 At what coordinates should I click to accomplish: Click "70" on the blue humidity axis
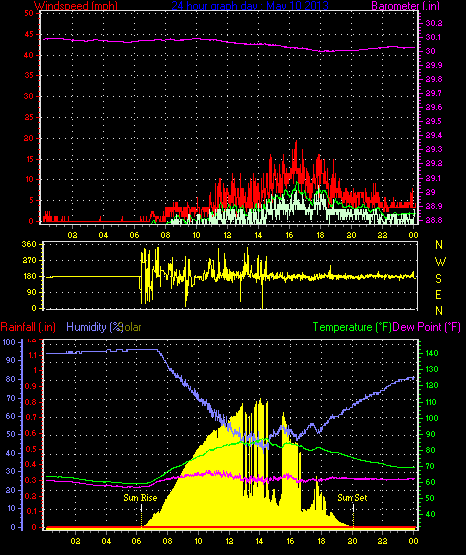tap(11, 399)
